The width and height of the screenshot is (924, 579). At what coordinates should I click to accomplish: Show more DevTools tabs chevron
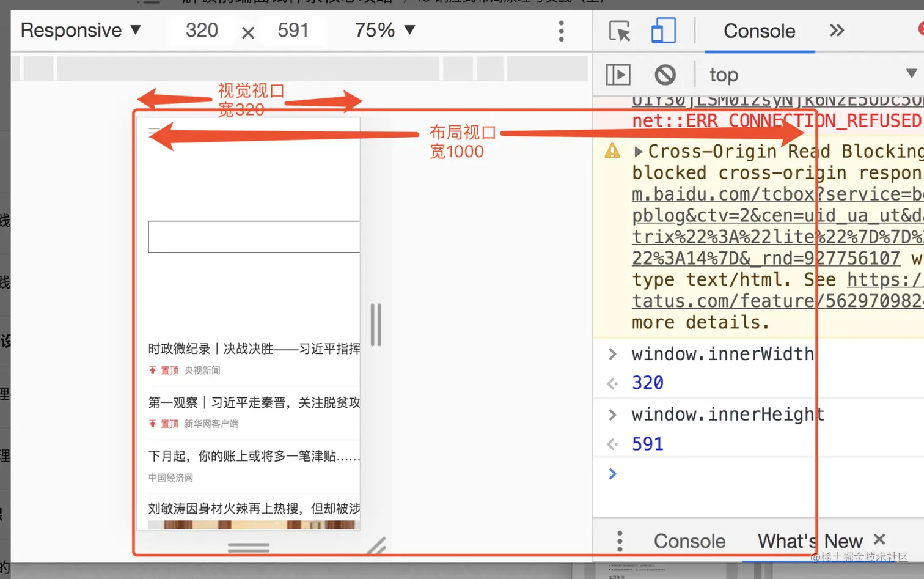[837, 31]
